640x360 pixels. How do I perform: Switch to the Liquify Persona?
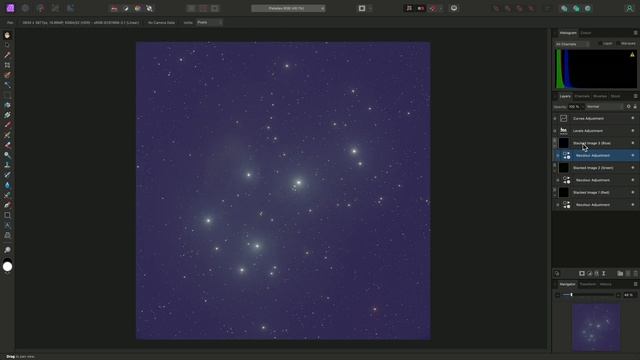[25, 8]
